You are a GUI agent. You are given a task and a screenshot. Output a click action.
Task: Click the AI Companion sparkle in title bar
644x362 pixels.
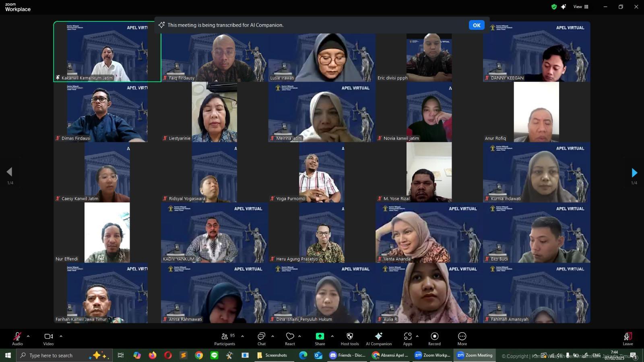click(563, 7)
